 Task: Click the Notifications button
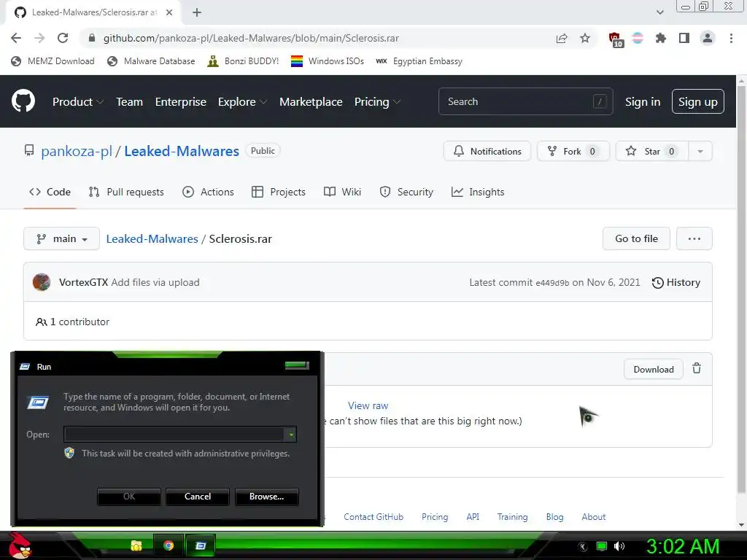487,152
